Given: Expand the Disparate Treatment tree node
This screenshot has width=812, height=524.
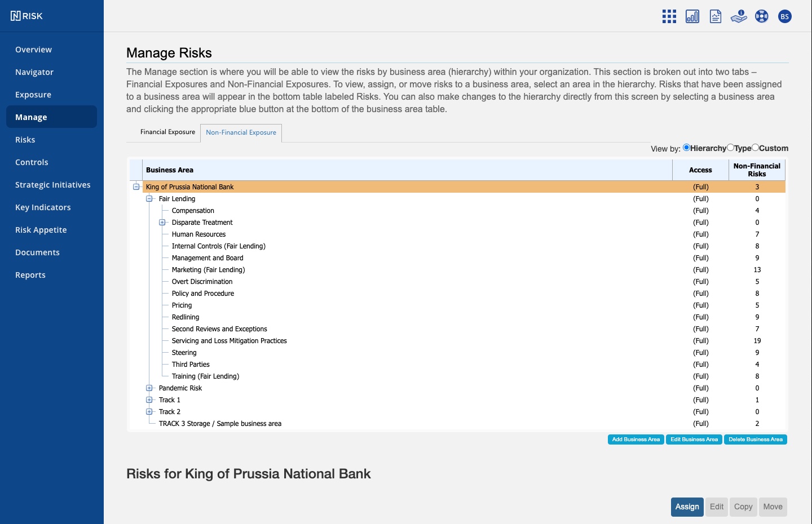Looking at the screenshot, I should (162, 223).
